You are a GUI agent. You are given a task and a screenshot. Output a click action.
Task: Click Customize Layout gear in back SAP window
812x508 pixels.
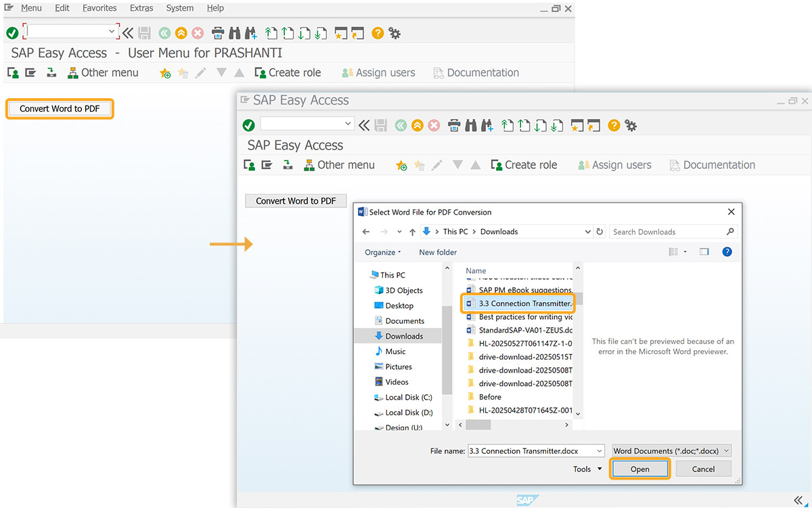tap(394, 33)
